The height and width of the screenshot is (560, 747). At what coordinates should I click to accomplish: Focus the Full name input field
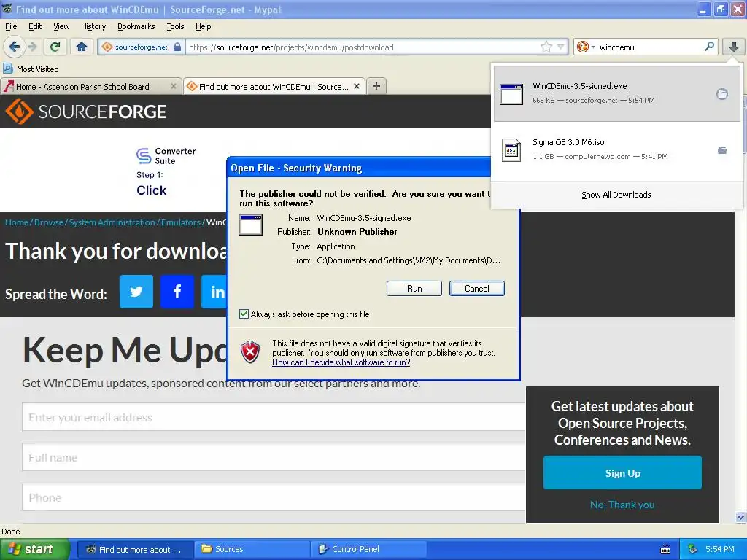[x=274, y=457]
